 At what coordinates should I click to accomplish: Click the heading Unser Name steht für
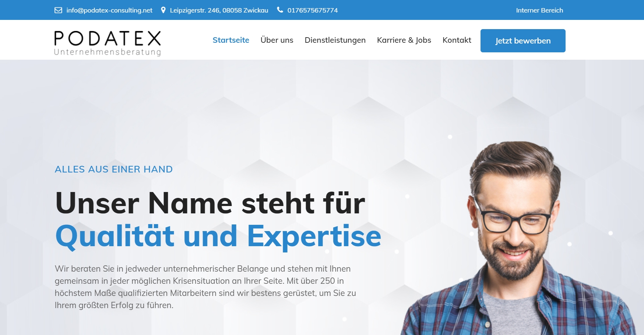pyautogui.click(x=210, y=203)
